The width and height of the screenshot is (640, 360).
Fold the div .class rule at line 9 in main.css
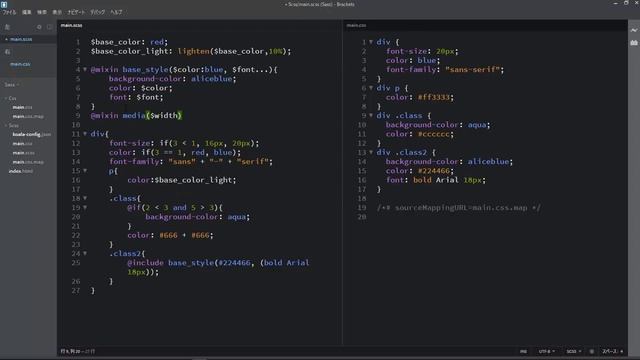click(x=371, y=116)
